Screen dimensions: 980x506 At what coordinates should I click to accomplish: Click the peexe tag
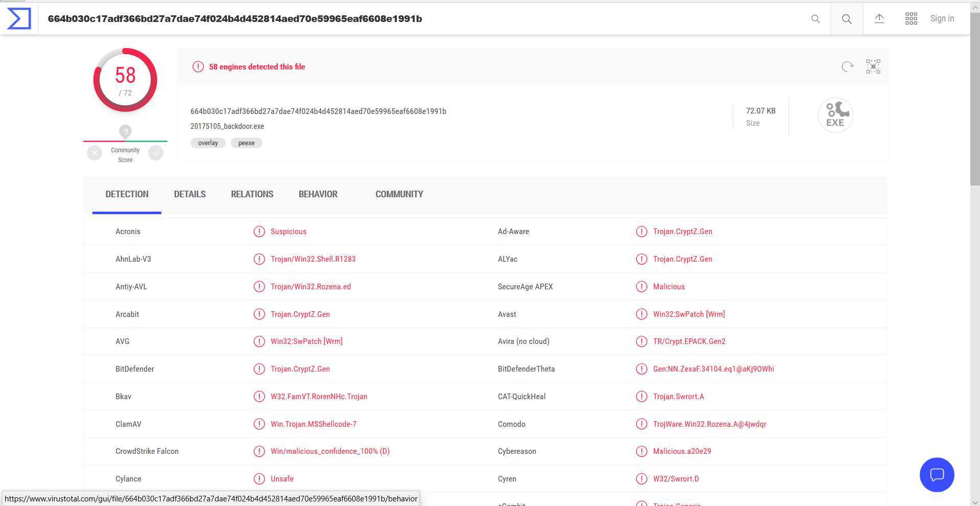(246, 143)
